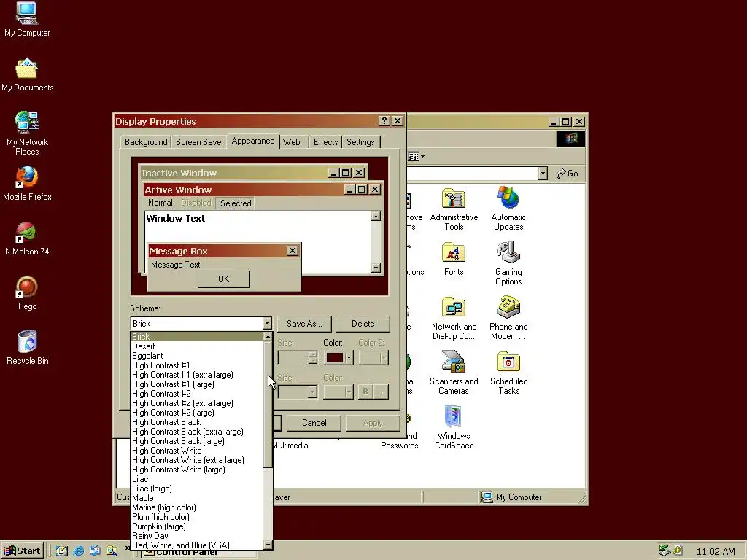Viewport: 747px width, 560px height.
Task: Select the Appearance tab
Action: point(253,141)
